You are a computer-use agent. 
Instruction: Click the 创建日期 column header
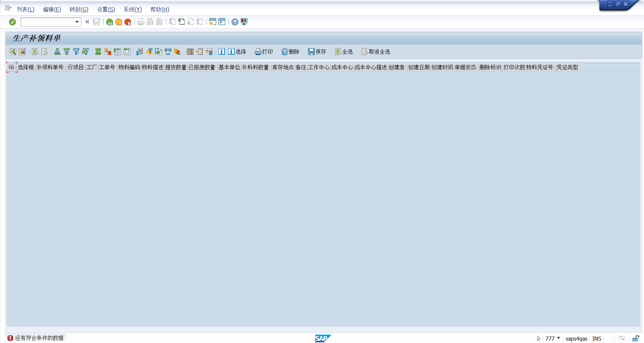(419, 67)
